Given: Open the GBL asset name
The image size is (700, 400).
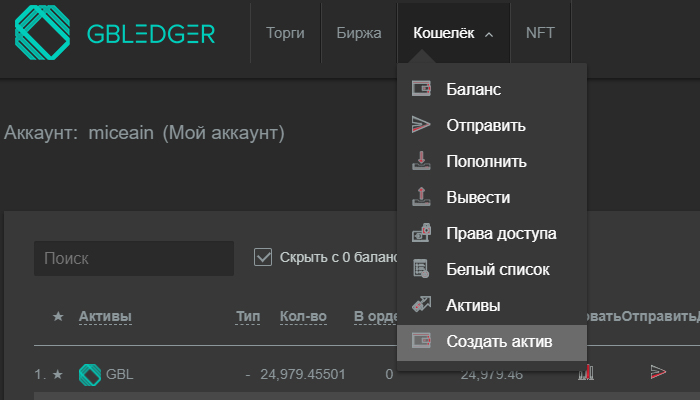Looking at the screenshot, I should point(120,374).
